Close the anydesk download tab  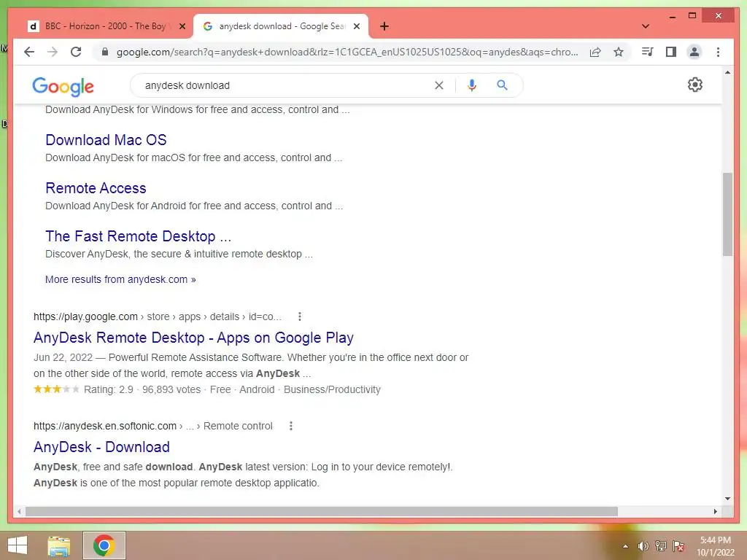pos(356,26)
